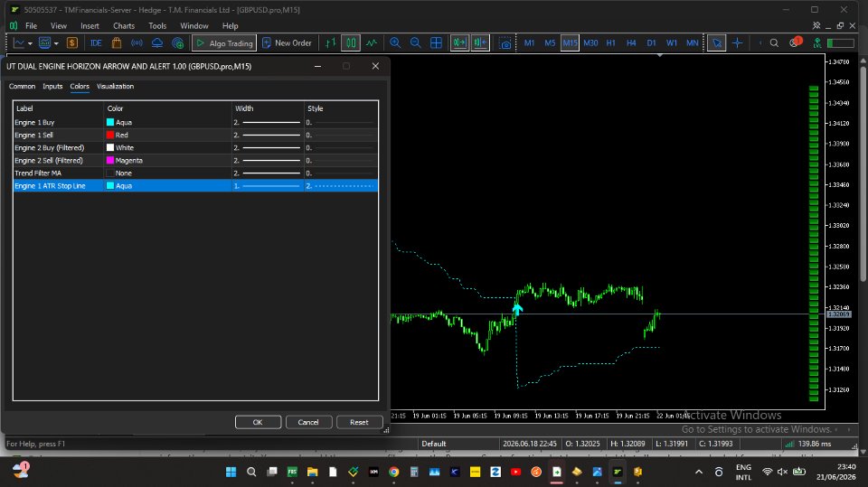
Task: Select the M1 timeframe
Action: [x=529, y=42]
